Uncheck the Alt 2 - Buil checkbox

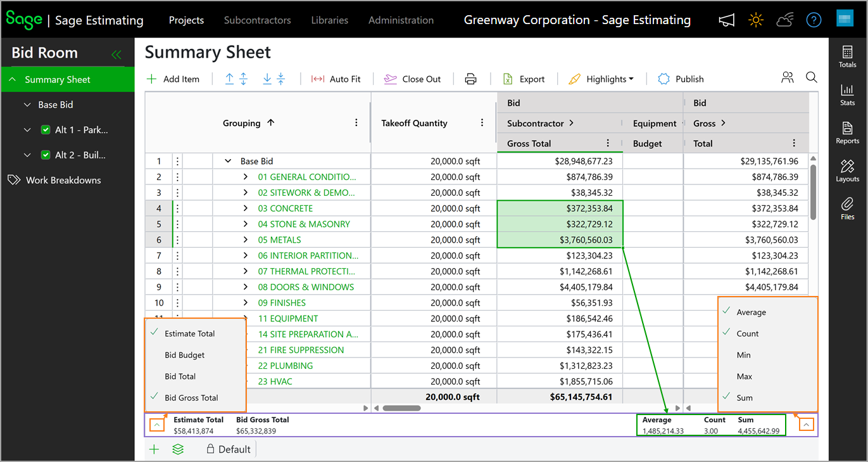(46, 155)
